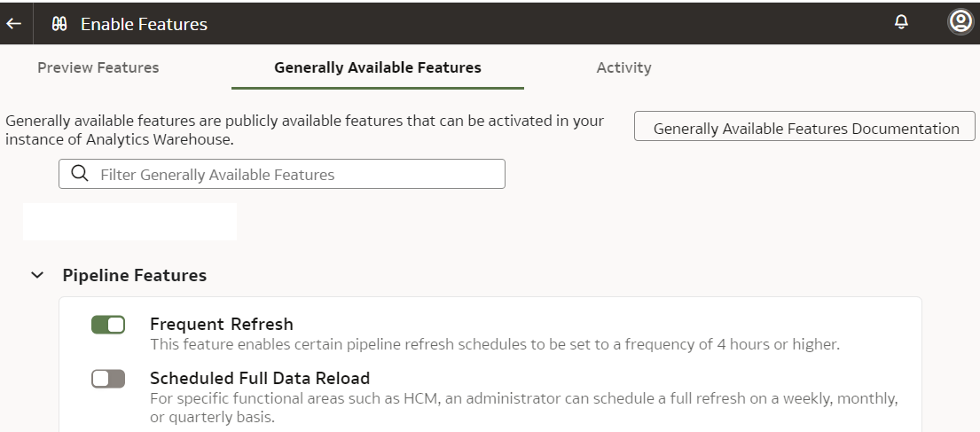Screen dimensions: 980x432
Task: Click the back arrow in header
Action: tap(13, 24)
